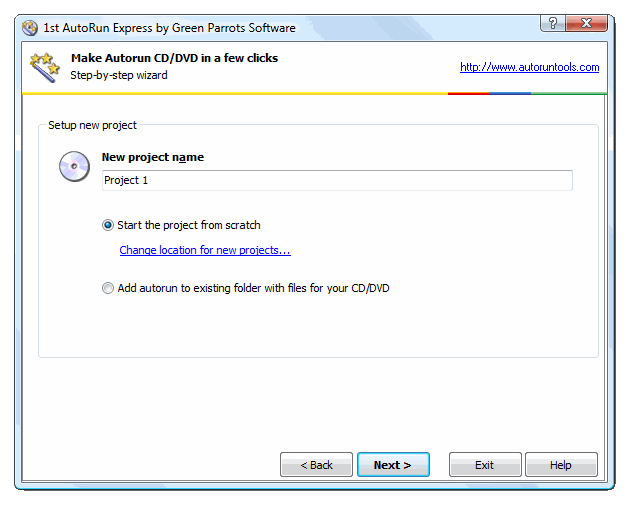Click the application icon in the title bar
633x508 pixels.
(30, 28)
